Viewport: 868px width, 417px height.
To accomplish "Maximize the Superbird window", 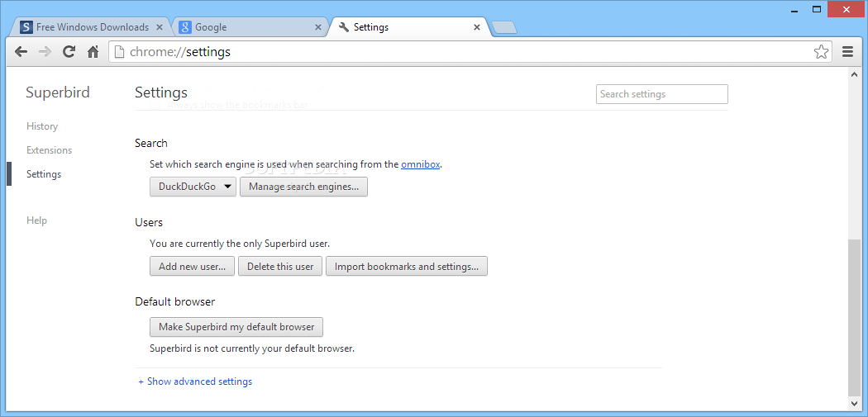I will (817, 9).
